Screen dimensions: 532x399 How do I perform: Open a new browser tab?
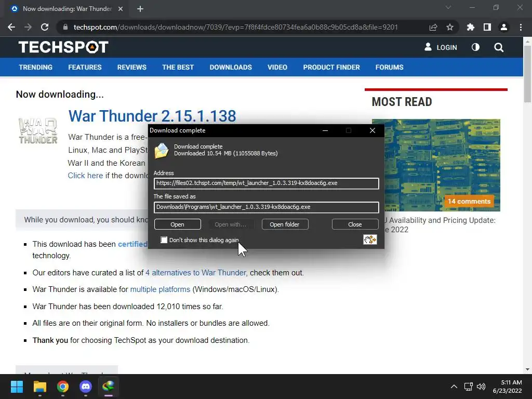140,9
